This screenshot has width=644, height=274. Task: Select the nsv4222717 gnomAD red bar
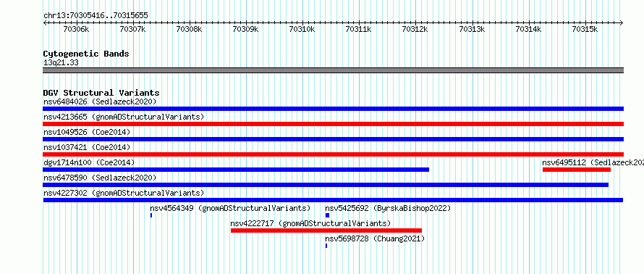[326, 231]
